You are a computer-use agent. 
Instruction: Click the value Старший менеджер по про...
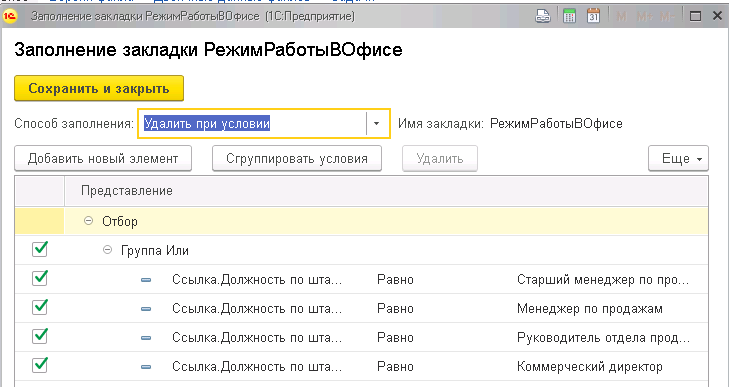click(x=603, y=280)
